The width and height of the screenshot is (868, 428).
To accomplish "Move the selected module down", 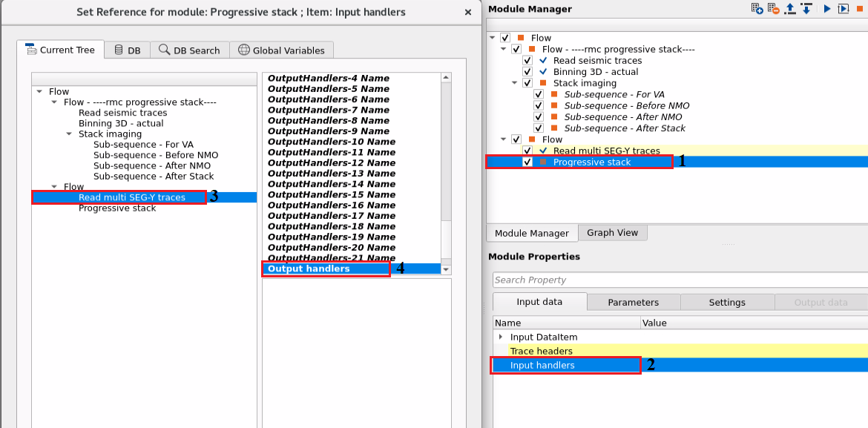I will (806, 8).
